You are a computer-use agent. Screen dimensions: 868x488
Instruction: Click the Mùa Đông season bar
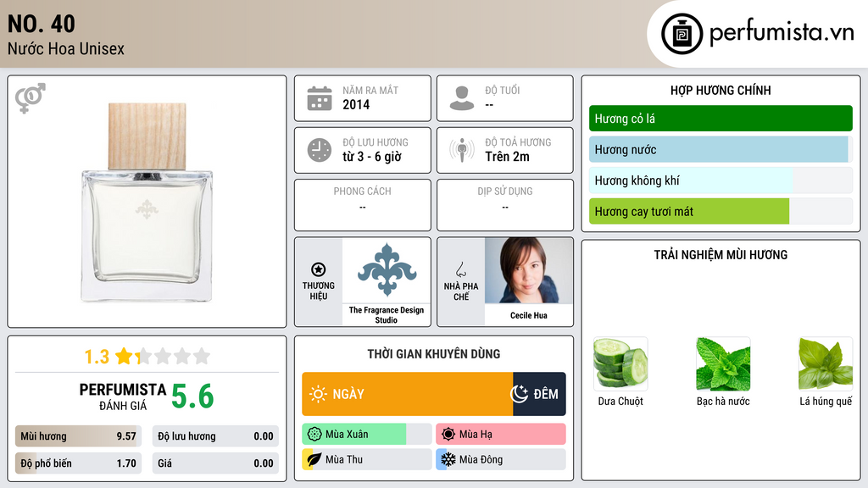pos(501,459)
